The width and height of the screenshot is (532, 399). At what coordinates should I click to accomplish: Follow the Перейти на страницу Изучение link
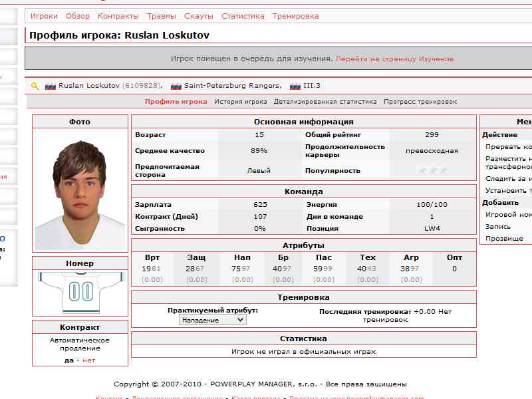pyautogui.click(x=395, y=59)
